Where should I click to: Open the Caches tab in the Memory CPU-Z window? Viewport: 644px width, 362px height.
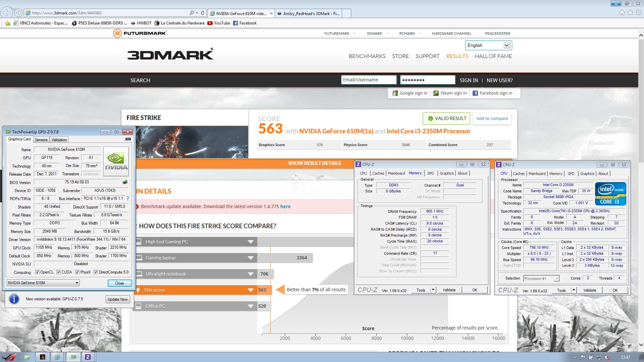click(378, 173)
